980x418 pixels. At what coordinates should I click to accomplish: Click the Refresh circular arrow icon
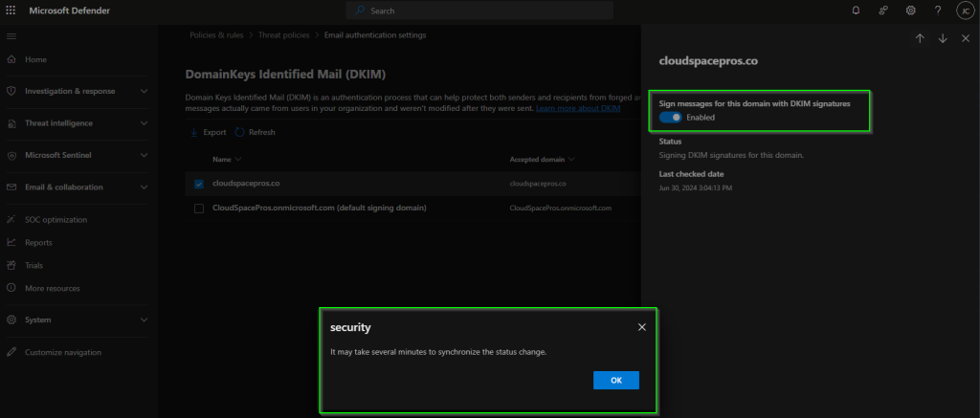click(x=239, y=132)
